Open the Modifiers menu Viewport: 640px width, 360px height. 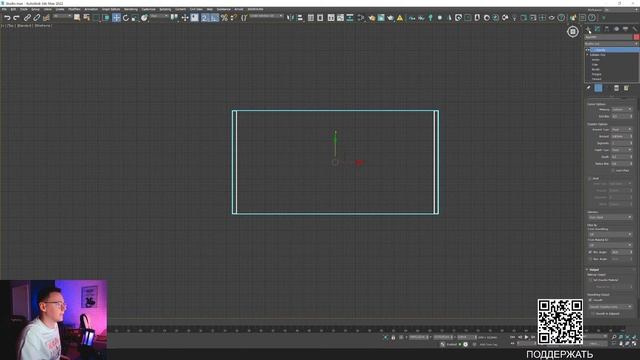(74, 9)
